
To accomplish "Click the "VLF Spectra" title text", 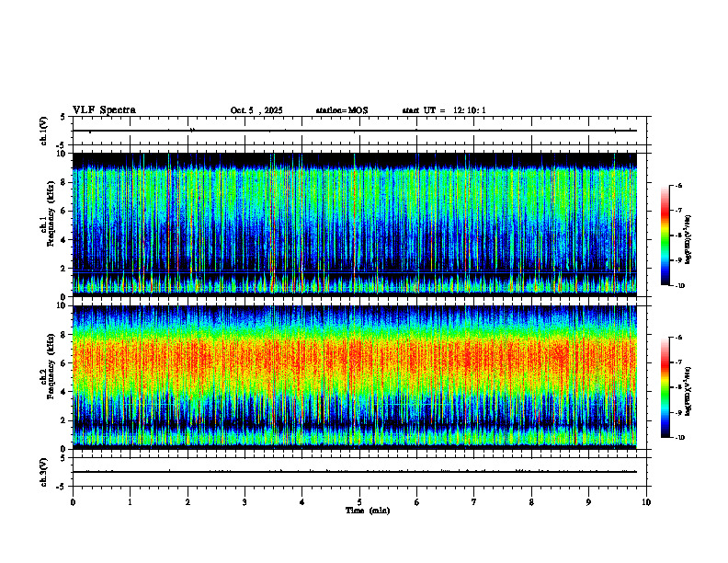I will click(104, 110).
